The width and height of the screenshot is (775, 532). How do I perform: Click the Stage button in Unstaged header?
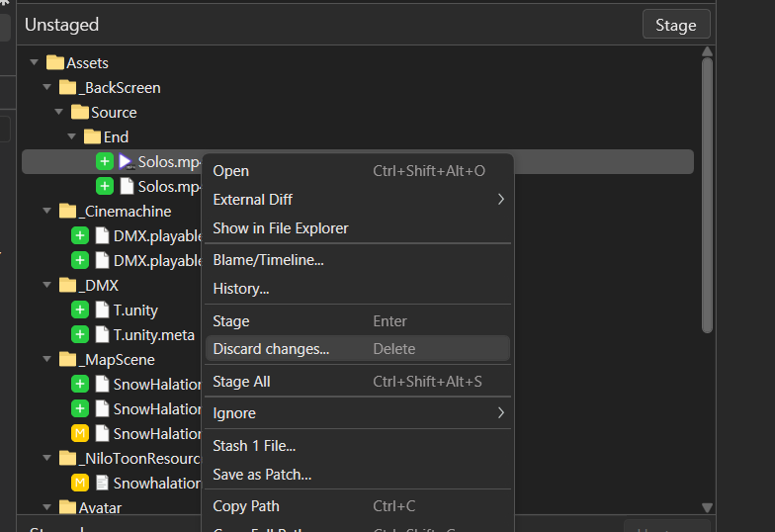[675, 25]
